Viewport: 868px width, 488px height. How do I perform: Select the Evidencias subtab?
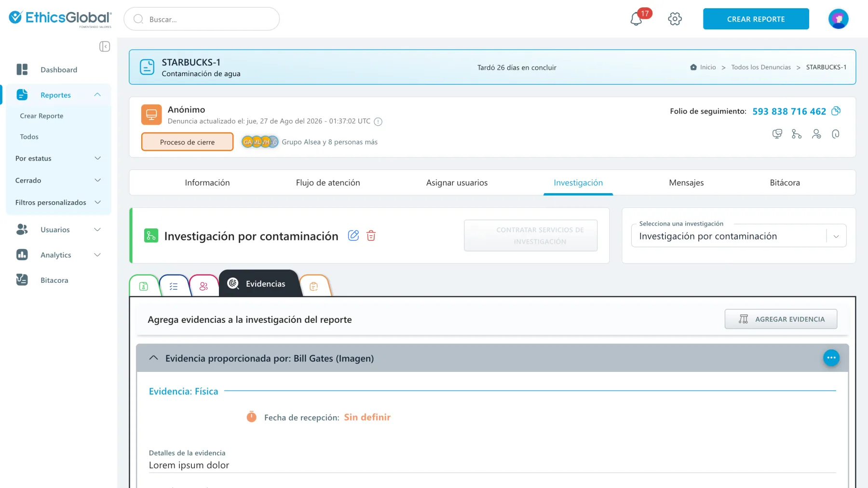click(259, 284)
